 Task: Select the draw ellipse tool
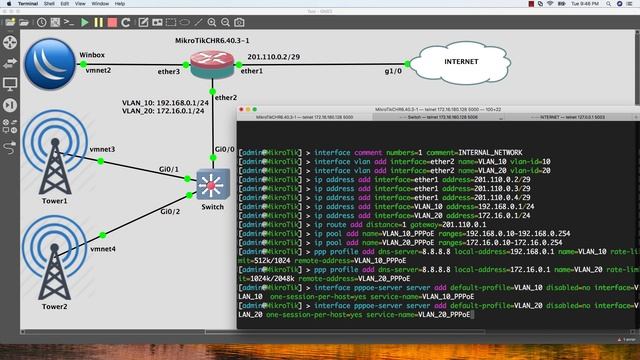pyautogui.click(x=184, y=22)
